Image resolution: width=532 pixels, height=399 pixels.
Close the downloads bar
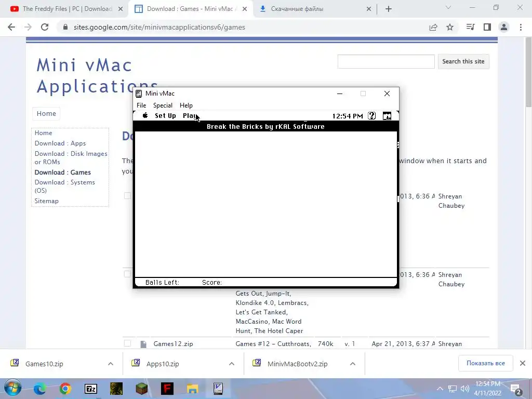[523, 363]
